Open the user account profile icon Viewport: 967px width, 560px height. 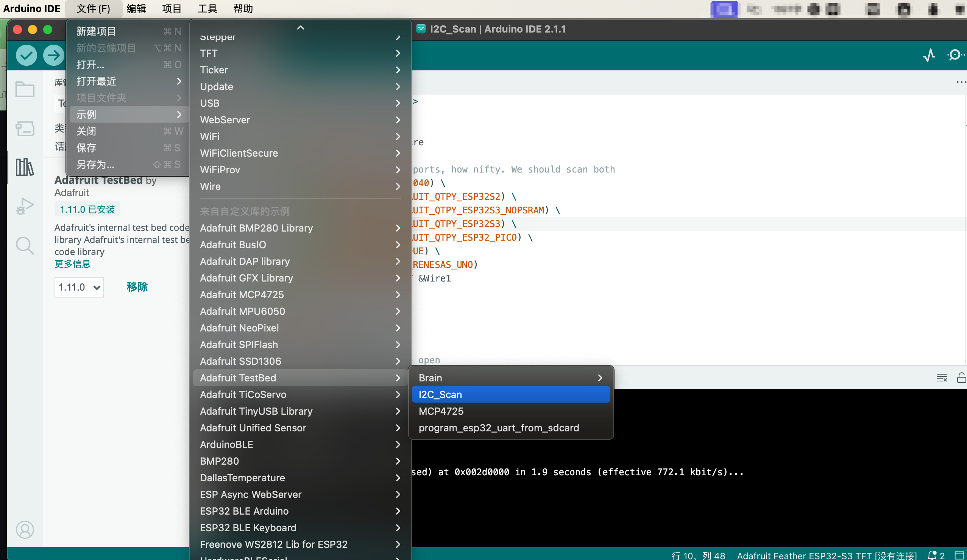click(x=25, y=530)
